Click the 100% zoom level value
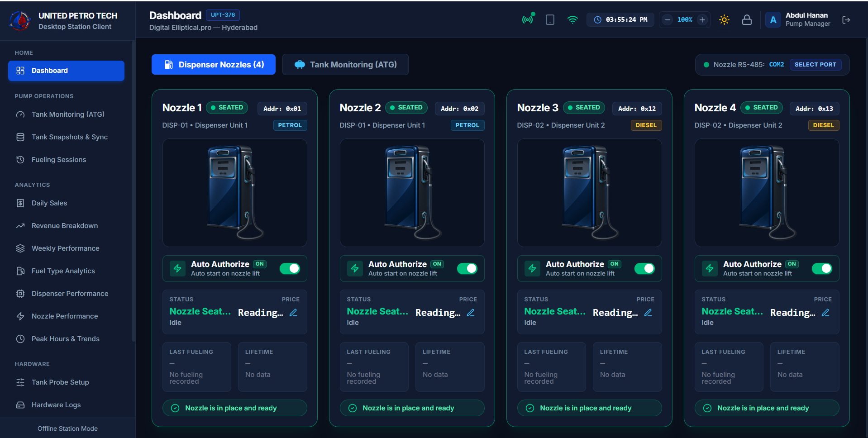This screenshot has height=438, width=868. (x=685, y=20)
